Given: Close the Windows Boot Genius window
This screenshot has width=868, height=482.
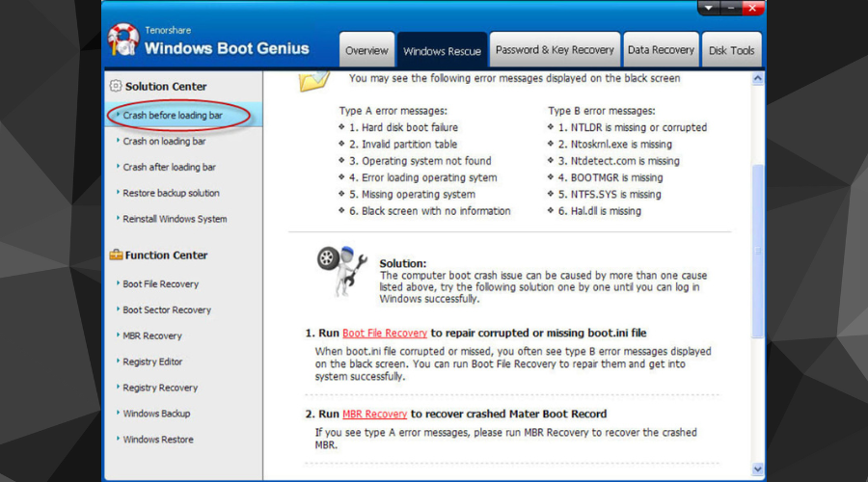Looking at the screenshot, I should (752, 8).
